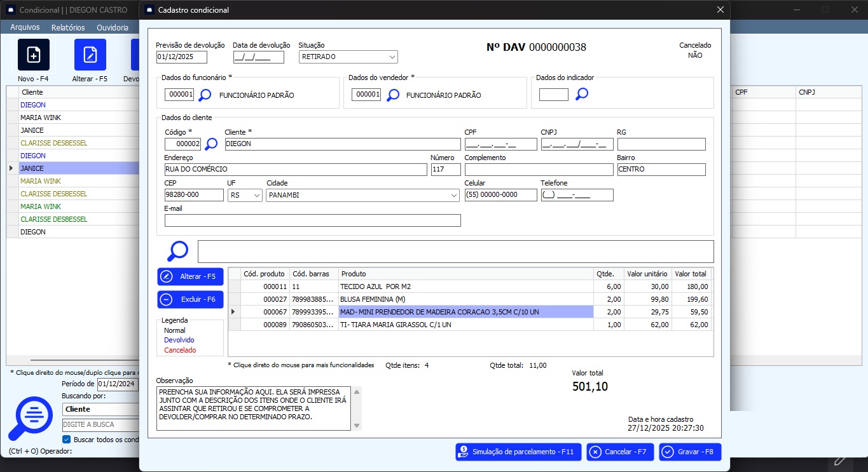This screenshot has height=472, width=868.
Task: Open the Arquivos menu
Action: point(25,27)
